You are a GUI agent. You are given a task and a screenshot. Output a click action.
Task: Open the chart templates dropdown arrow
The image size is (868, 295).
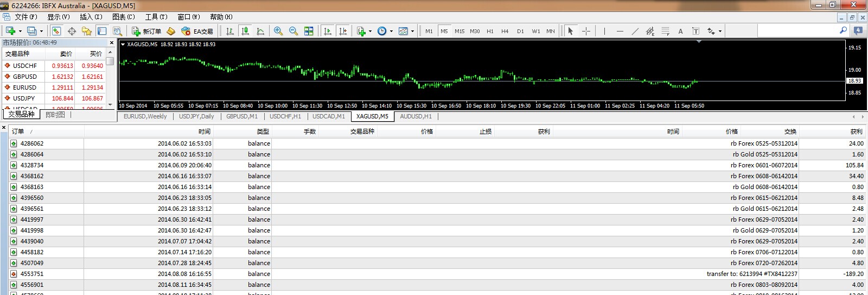tap(412, 31)
